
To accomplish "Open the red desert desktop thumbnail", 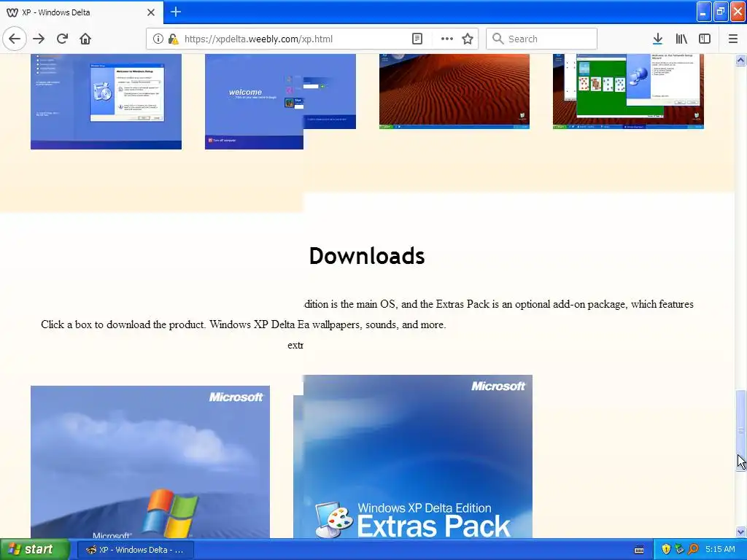I will click(454, 91).
